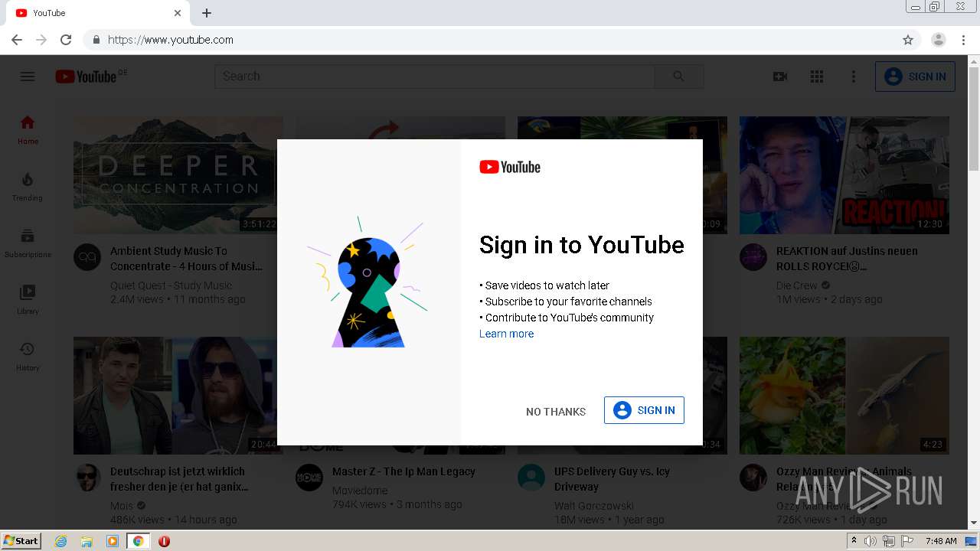Viewport: 980px width, 551px height.
Task: Click SIGN IN button in dialog
Action: 644,410
